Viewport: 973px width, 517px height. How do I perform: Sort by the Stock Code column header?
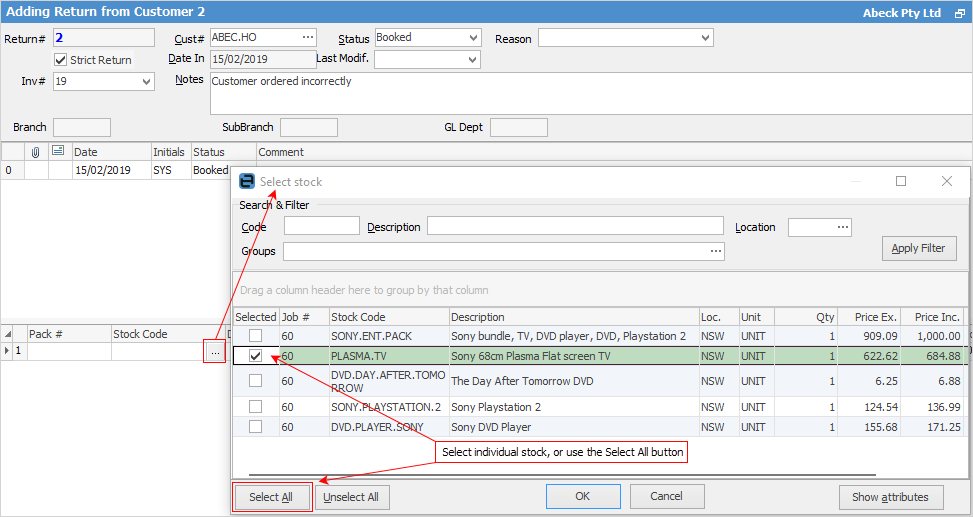(x=387, y=317)
